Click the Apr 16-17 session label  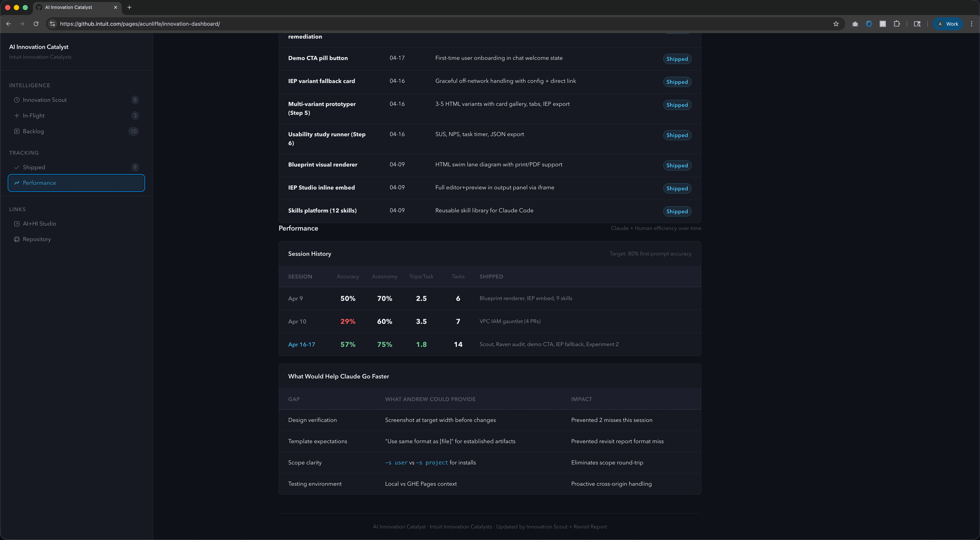pos(301,344)
